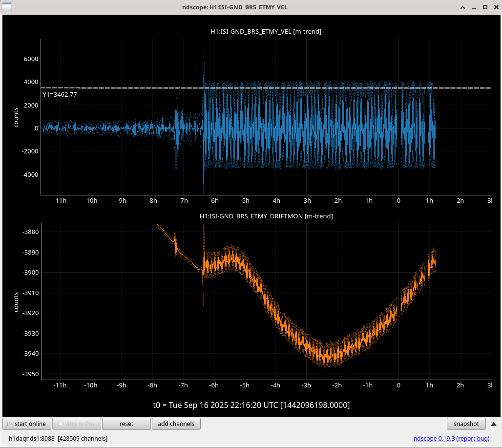
Task: Click the reset button
Action: point(126,424)
